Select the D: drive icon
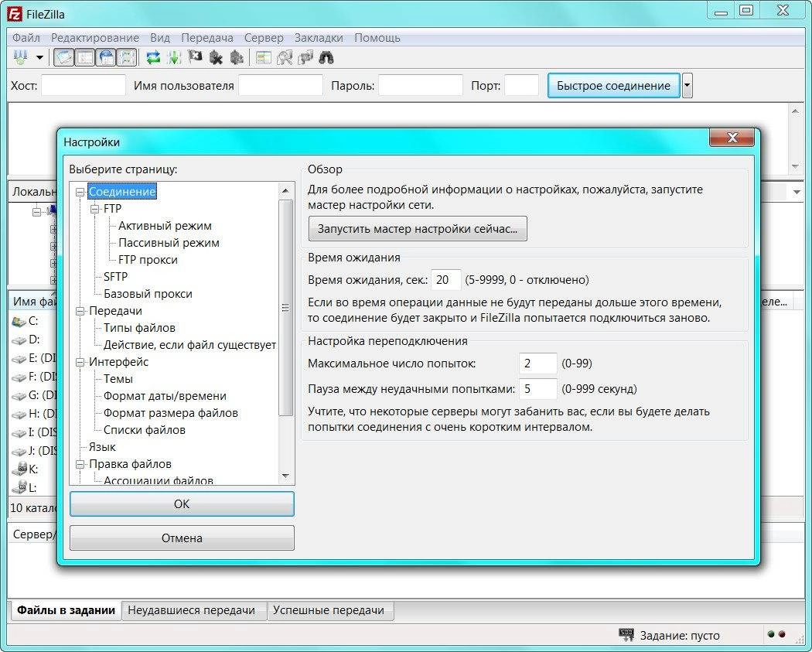 (x=19, y=340)
